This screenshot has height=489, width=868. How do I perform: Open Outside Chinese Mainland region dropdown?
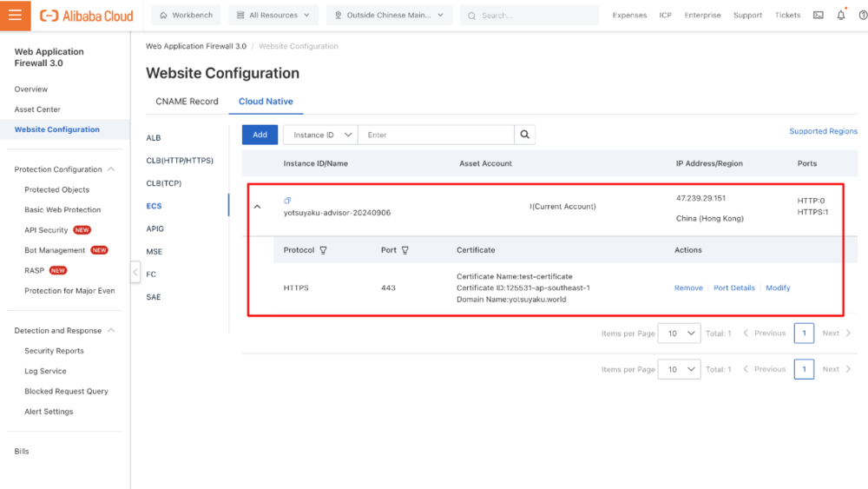click(x=389, y=15)
